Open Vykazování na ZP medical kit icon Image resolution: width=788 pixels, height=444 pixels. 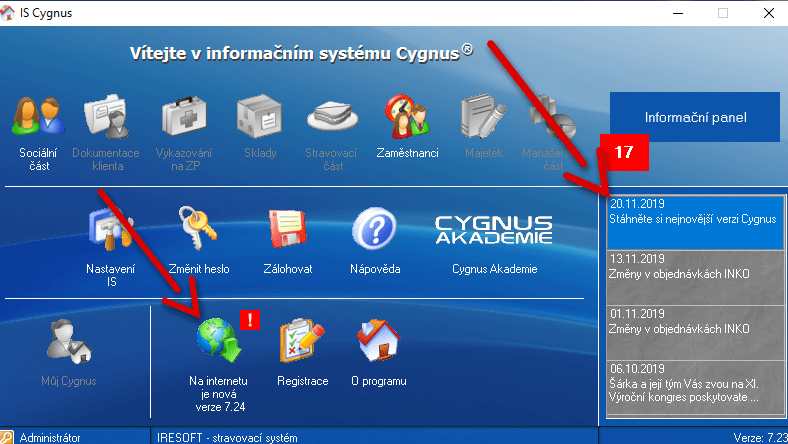(184, 116)
